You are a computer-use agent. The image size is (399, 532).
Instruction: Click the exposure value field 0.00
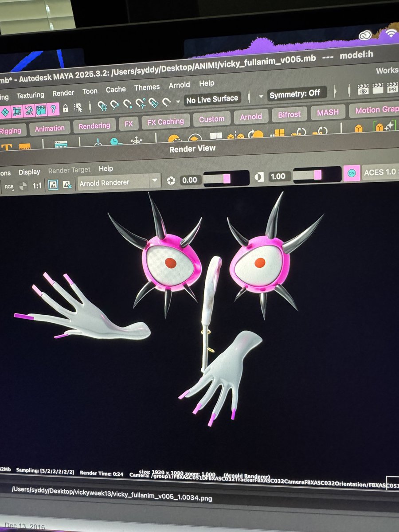(190, 180)
